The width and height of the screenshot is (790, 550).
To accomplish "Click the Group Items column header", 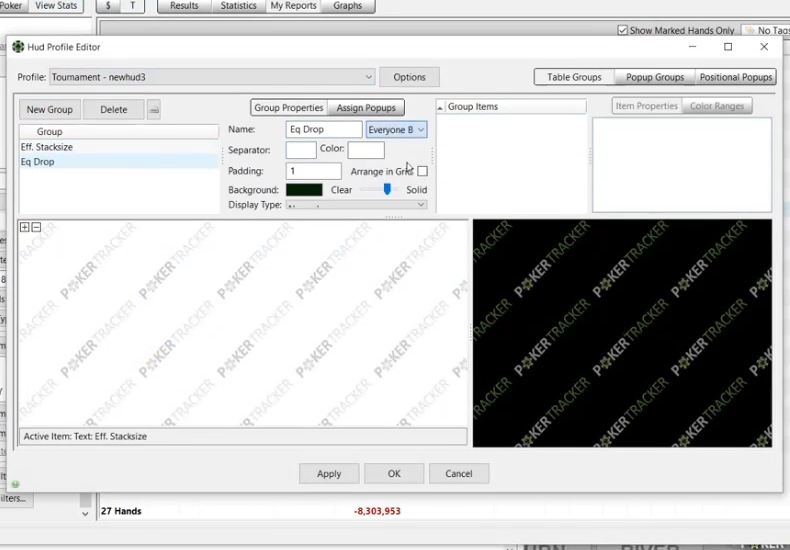I will (x=511, y=107).
